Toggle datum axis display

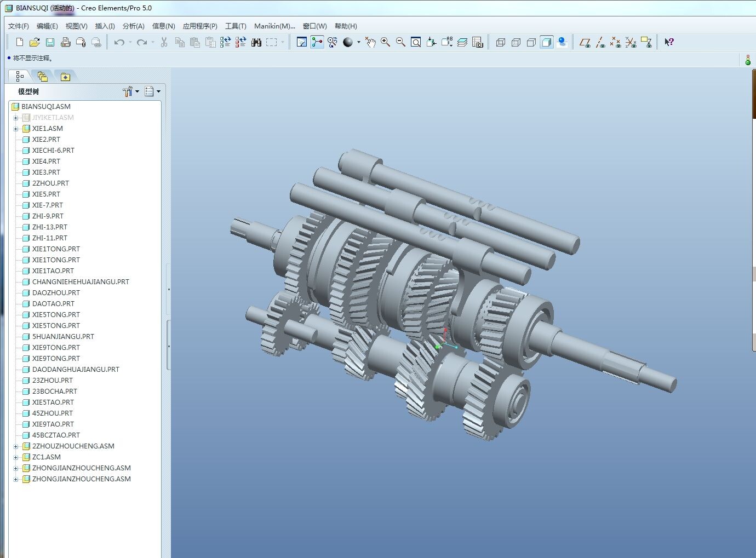coord(600,42)
